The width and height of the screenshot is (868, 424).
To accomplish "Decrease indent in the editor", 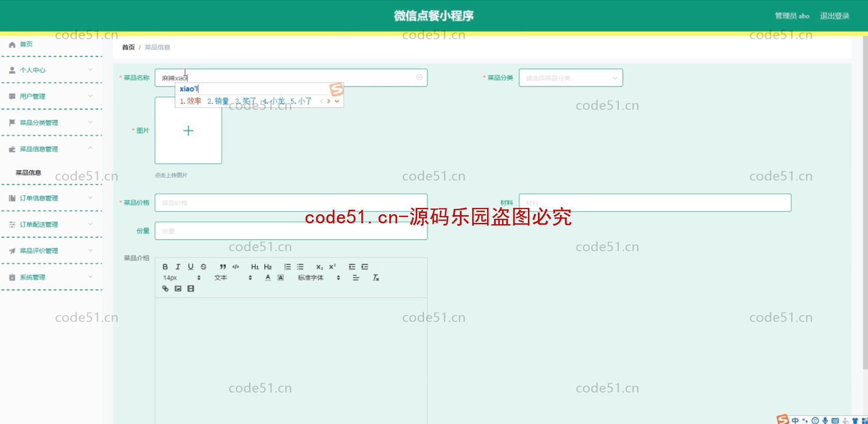I will [352, 267].
